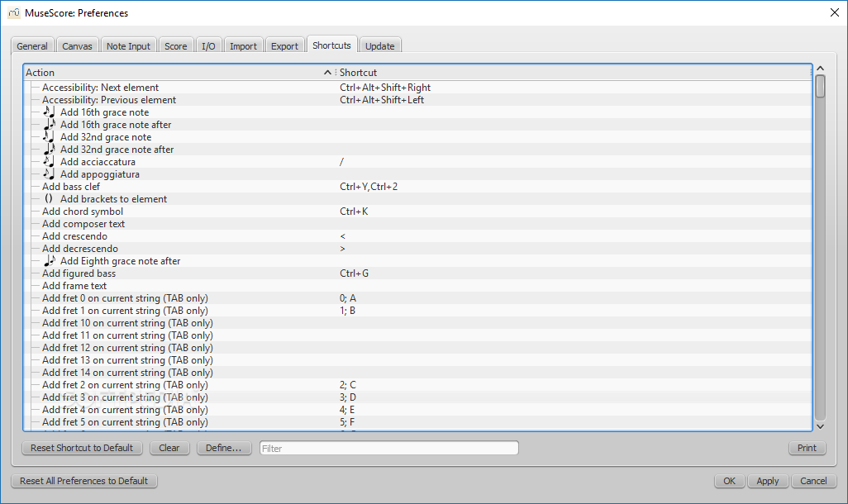This screenshot has width=848, height=504.
Task: Select 'Add fret 10 on current string' row
Action: pyautogui.click(x=417, y=323)
